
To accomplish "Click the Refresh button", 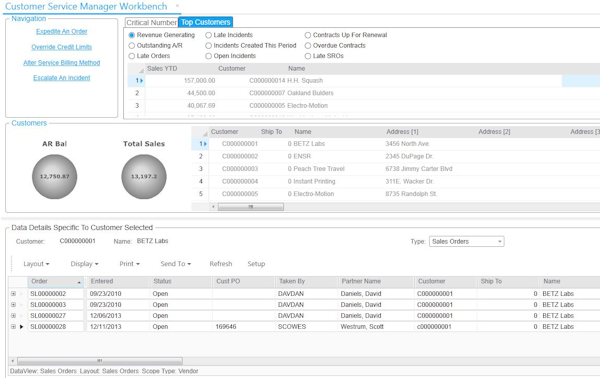I will (221, 264).
